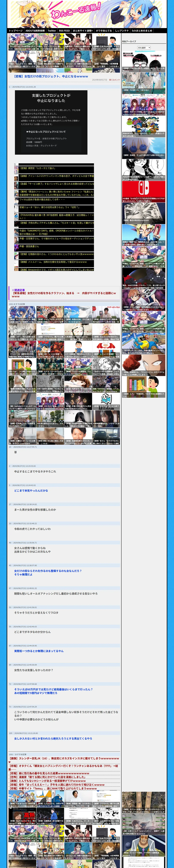
Task: Open しぃアンテナ nav item
Action: click(x=122, y=31)
